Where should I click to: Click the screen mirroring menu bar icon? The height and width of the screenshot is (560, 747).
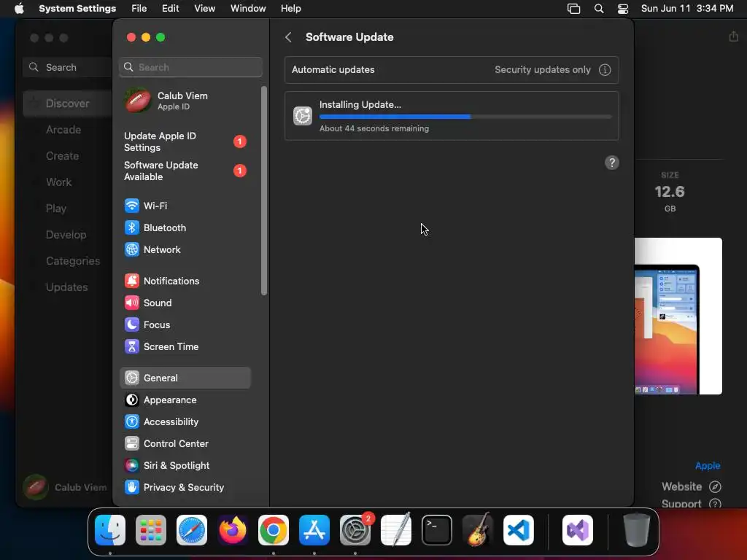pos(573,9)
